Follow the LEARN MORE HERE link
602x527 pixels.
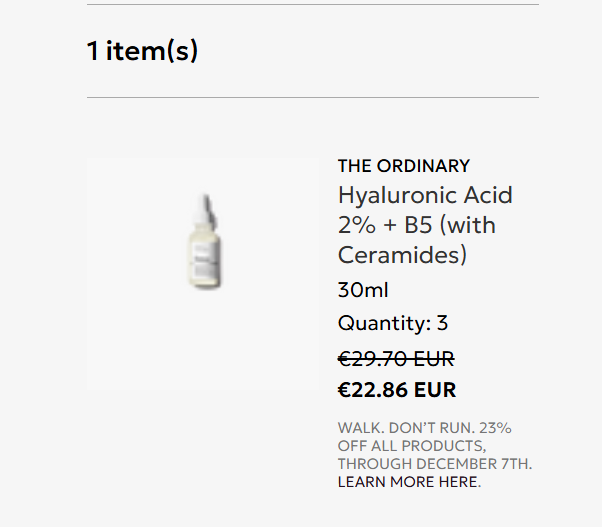[x=408, y=482]
